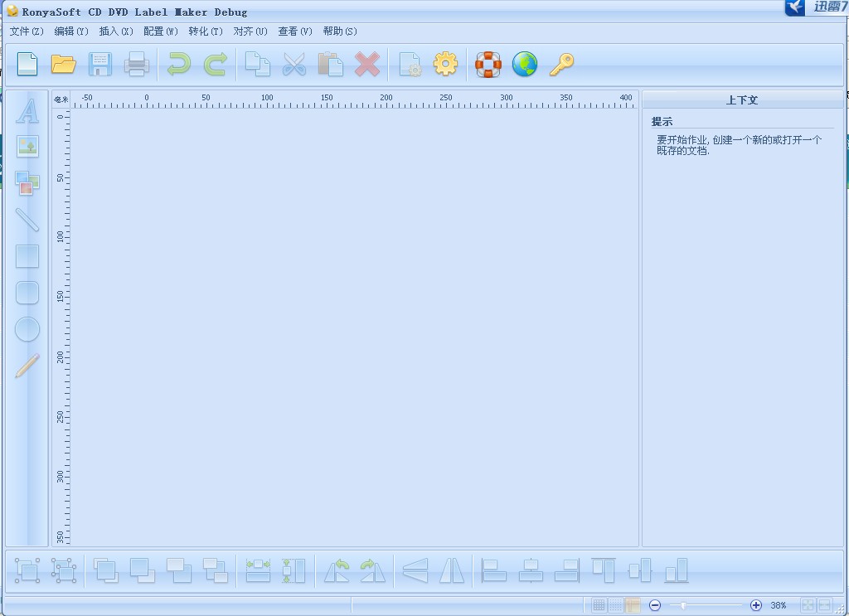Click the zoom slider handle
Viewport: 849px width, 616px height.
pos(683,606)
